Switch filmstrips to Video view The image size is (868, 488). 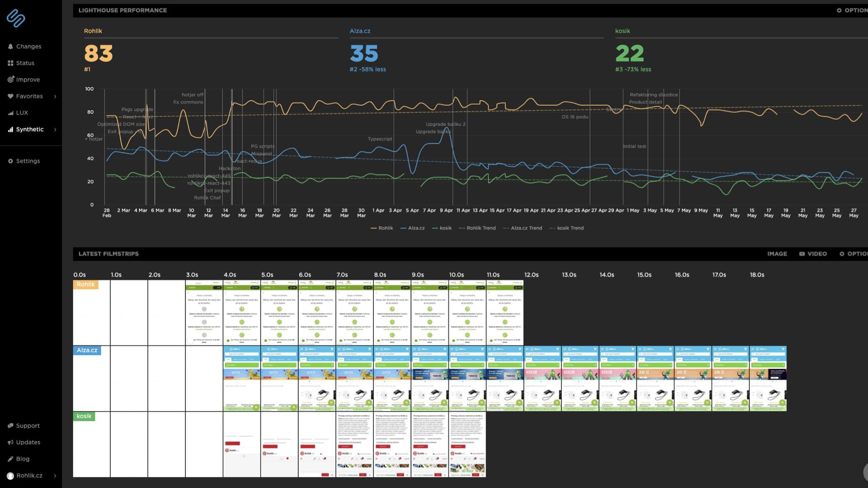(813, 254)
